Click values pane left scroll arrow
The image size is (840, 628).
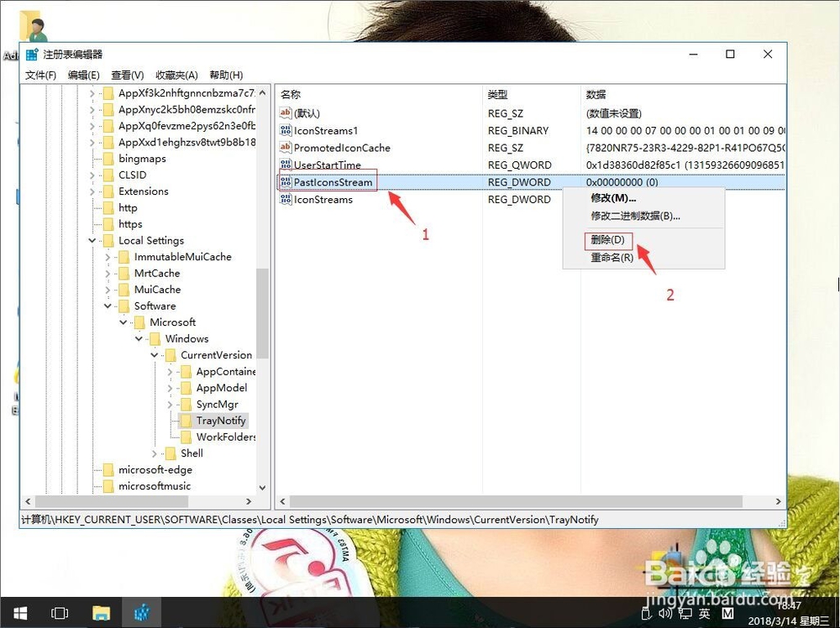(283, 502)
